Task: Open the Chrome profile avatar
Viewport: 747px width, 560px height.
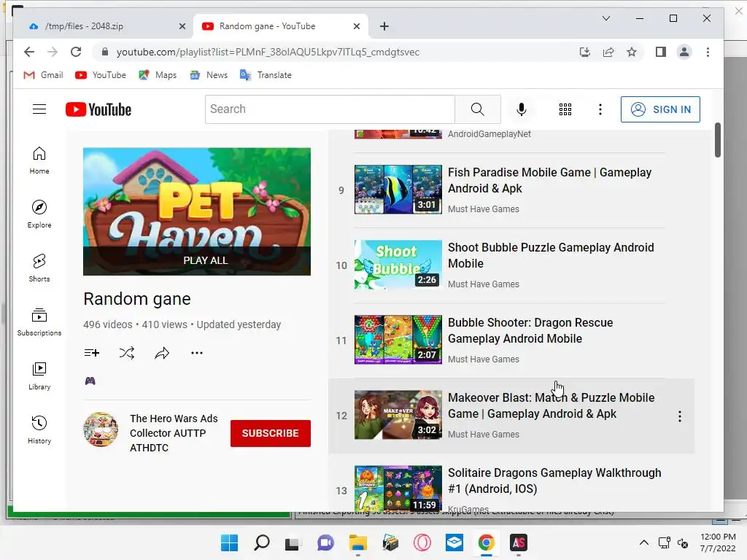Action: (x=684, y=52)
